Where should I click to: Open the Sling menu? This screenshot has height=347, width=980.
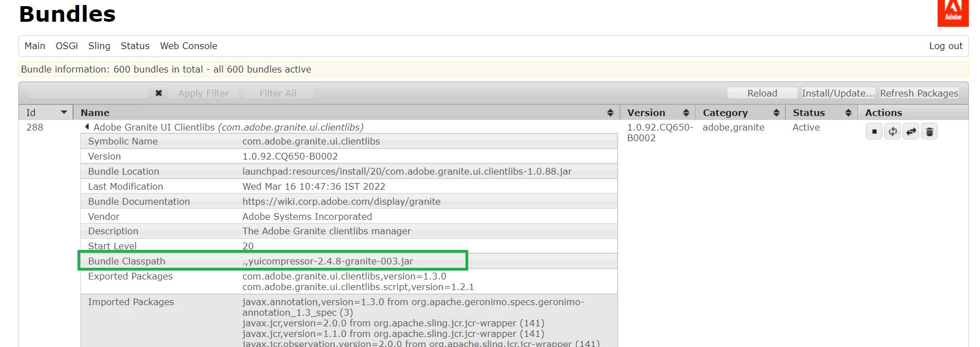(x=99, y=46)
